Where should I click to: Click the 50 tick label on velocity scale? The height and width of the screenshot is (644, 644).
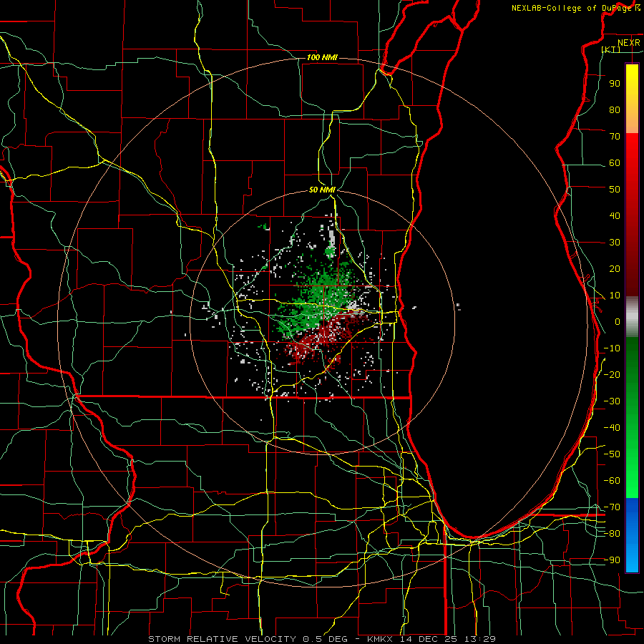coord(615,190)
